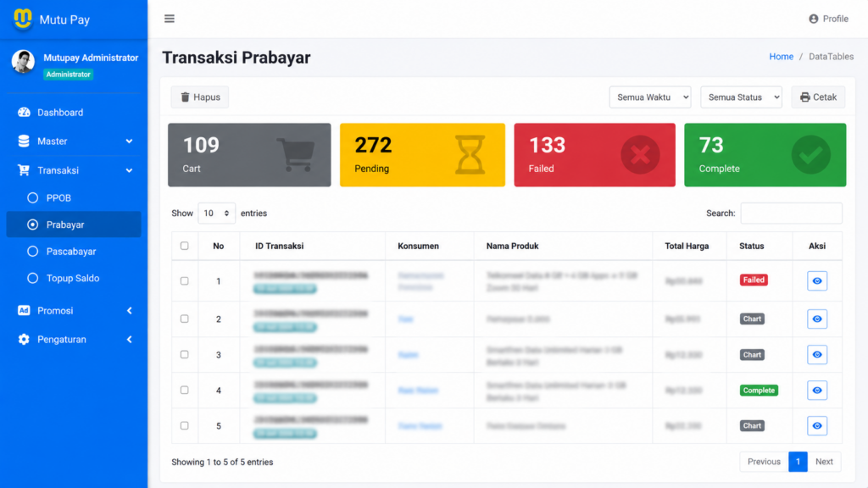Click the Pengaturan gear icon
Image resolution: width=868 pixels, height=488 pixels.
click(24, 339)
